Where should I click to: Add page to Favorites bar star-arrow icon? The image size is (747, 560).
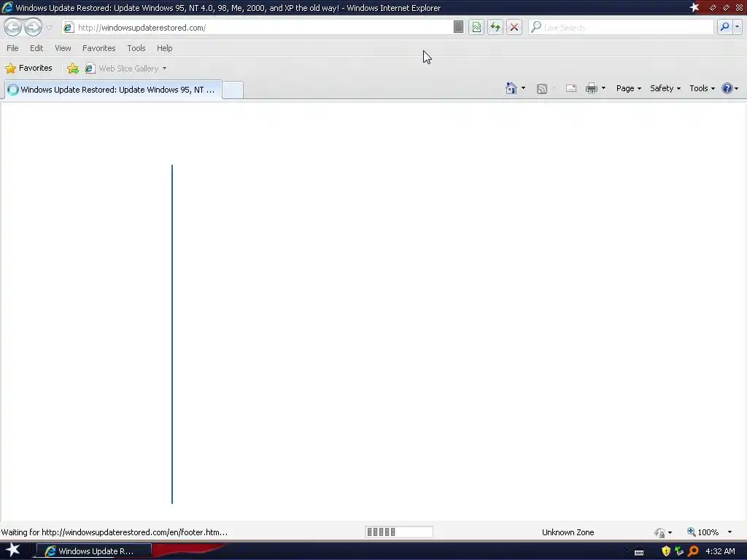[73, 69]
